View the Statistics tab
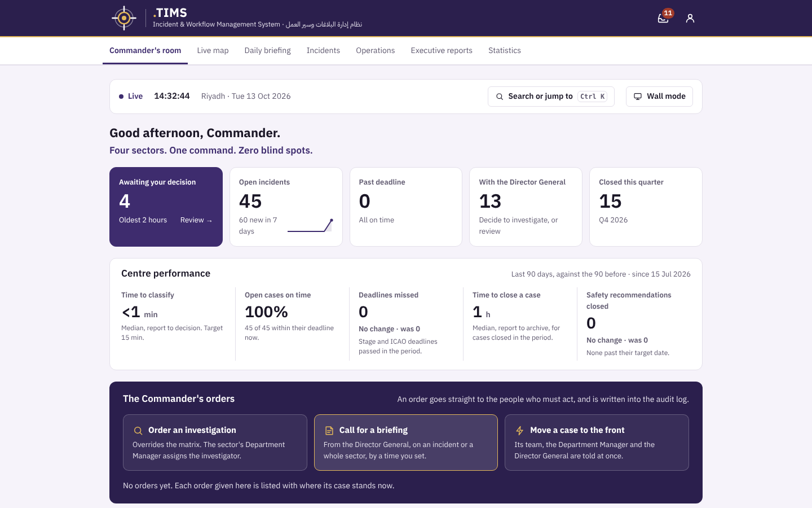The width and height of the screenshot is (812, 508). click(x=505, y=51)
